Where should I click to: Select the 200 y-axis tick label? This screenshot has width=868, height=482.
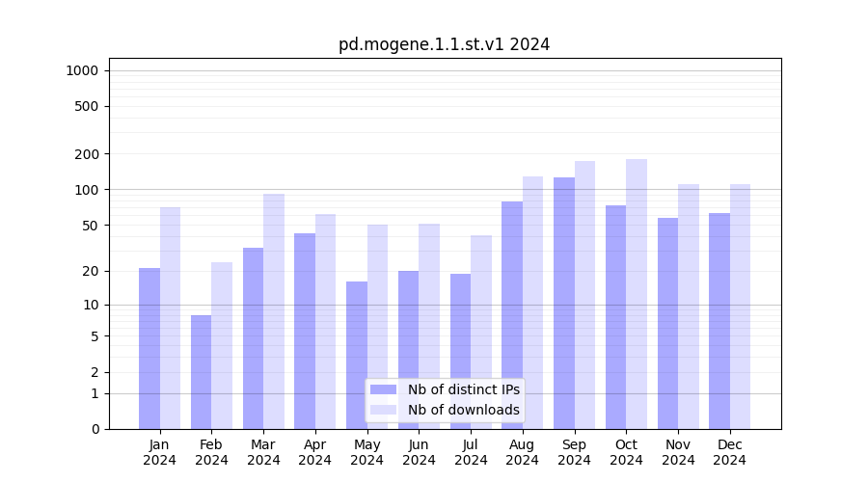pyautogui.click(x=88, y=154)
